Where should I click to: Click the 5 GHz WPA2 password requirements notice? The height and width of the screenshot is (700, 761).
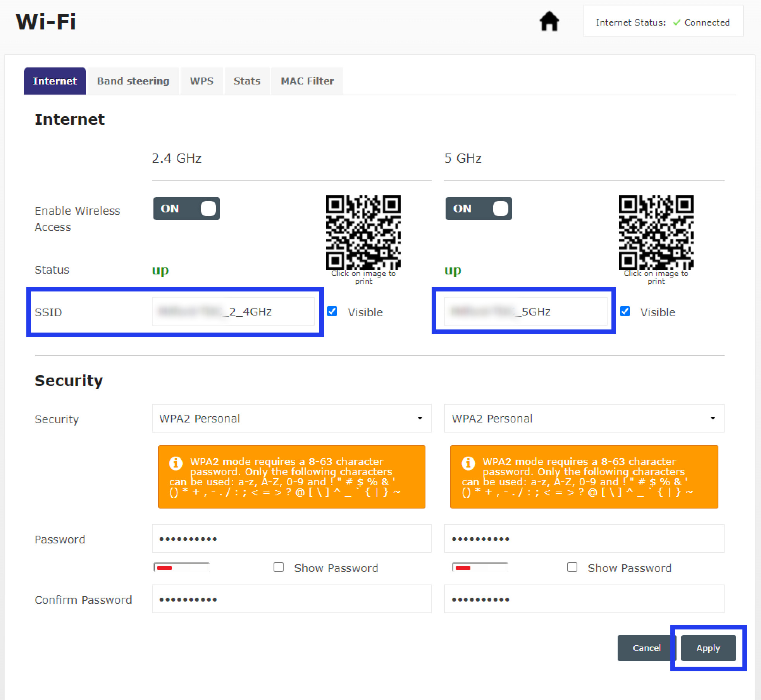pos(584,477)
